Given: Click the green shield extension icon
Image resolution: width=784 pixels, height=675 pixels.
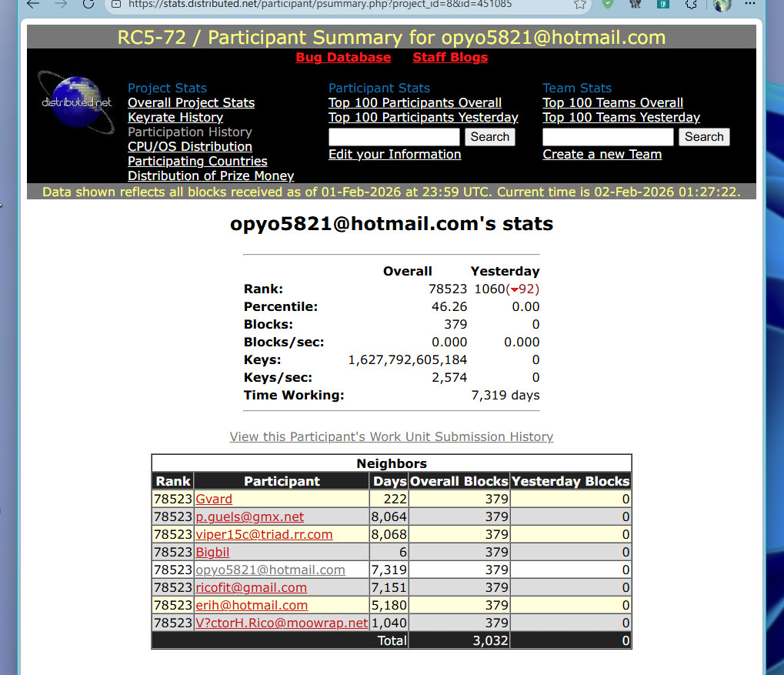Looking at the screenshot, I should 608,4.
